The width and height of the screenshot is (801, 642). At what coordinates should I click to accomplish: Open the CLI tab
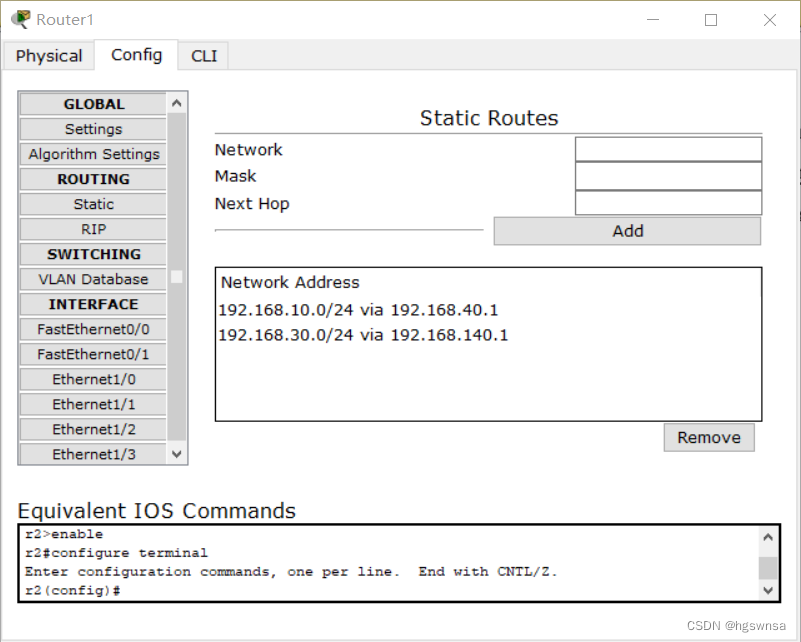point(204,56)
